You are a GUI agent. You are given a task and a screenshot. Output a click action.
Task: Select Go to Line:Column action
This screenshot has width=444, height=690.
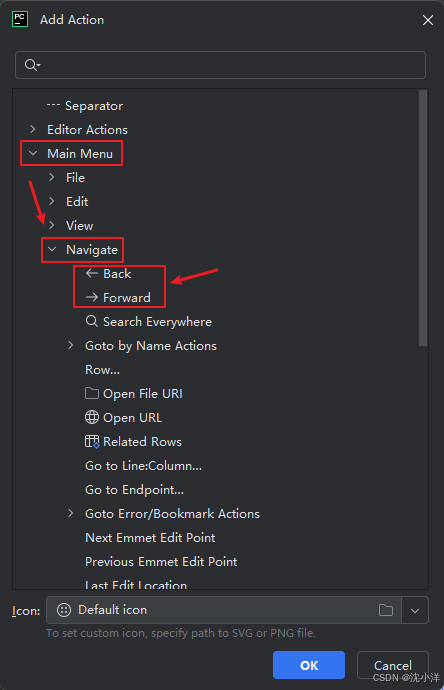point(143,466)
